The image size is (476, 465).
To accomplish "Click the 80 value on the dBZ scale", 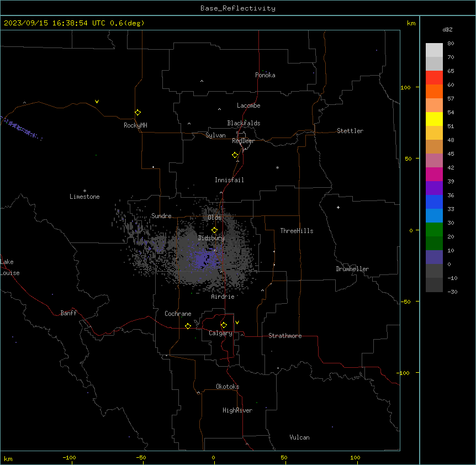I will (x=451, y=44).
